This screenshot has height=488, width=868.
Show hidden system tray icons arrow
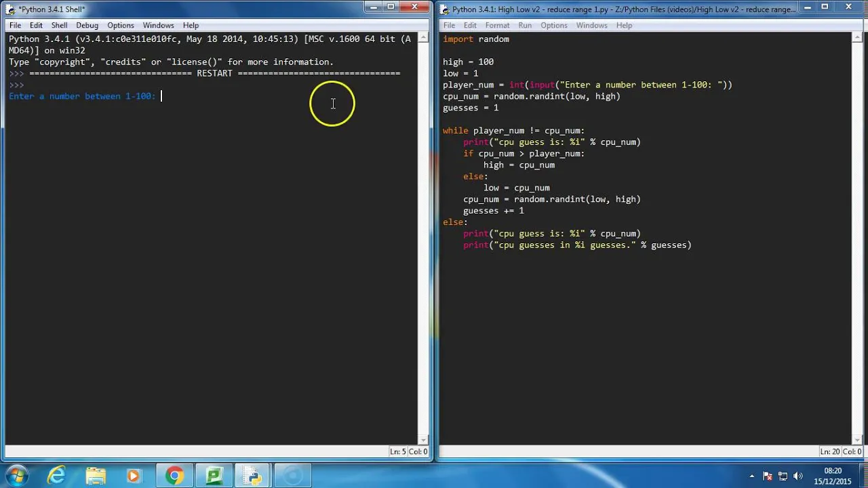pos(751,476)
